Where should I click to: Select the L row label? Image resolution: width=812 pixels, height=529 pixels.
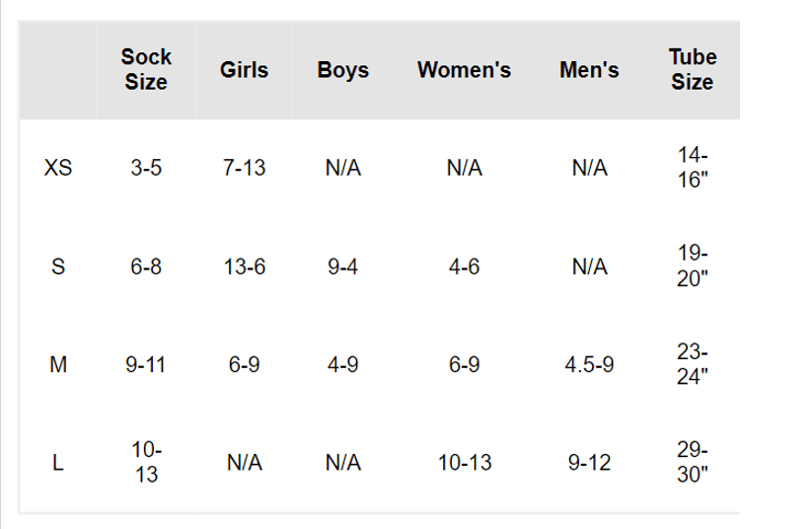pos(58,463)
